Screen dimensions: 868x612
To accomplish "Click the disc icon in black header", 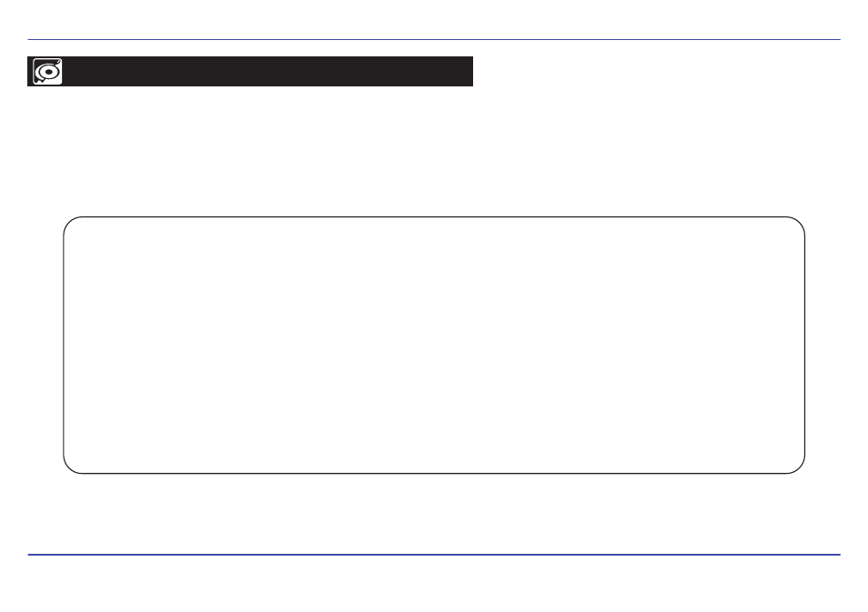I will click(x=47, y=71).
